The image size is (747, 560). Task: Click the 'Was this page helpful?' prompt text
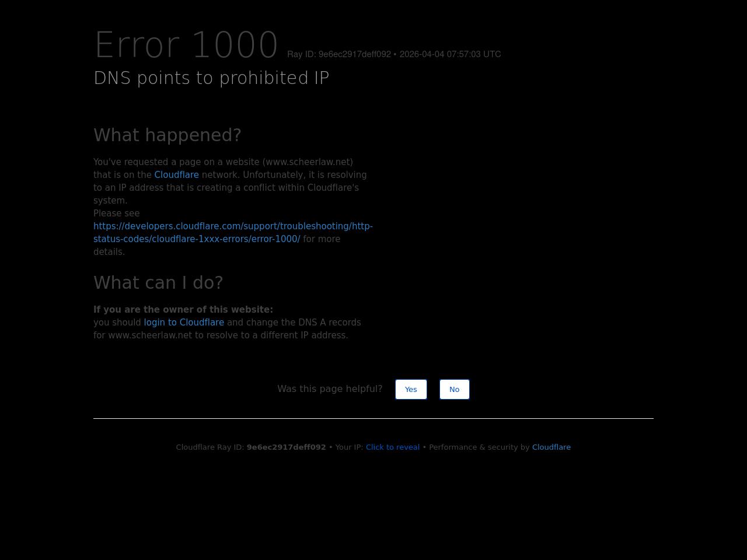[330, 389]
